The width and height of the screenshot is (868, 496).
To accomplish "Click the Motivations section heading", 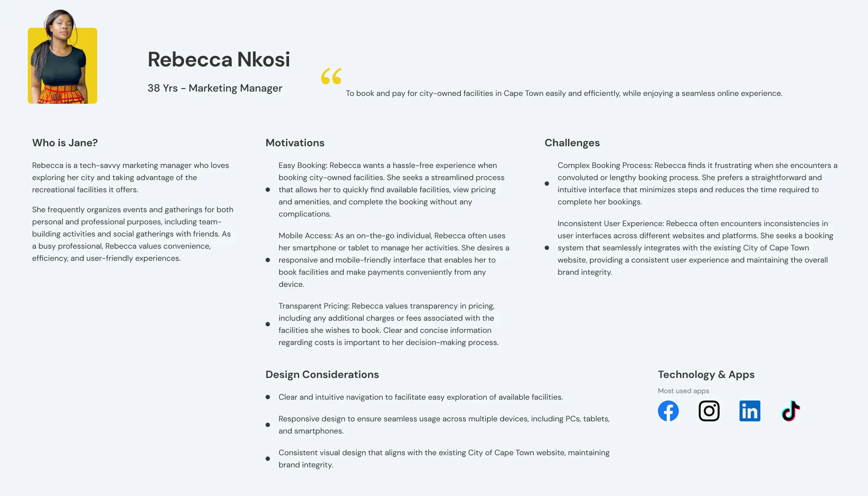I will click(295, 143).
